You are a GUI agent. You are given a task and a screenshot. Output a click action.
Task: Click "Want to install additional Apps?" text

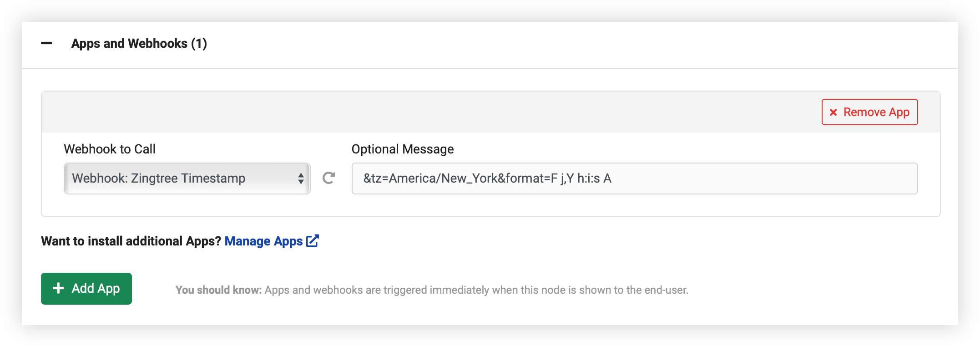pos(131,241)
